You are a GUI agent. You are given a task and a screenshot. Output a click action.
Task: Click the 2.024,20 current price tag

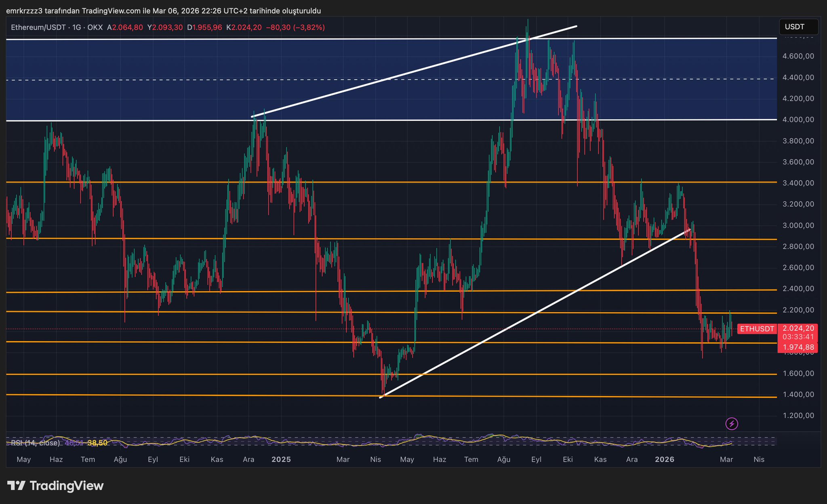point(798,329)
